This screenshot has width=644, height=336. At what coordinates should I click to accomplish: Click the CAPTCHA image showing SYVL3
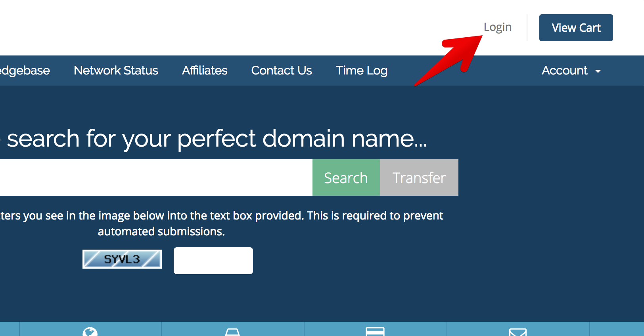point(122,259)
